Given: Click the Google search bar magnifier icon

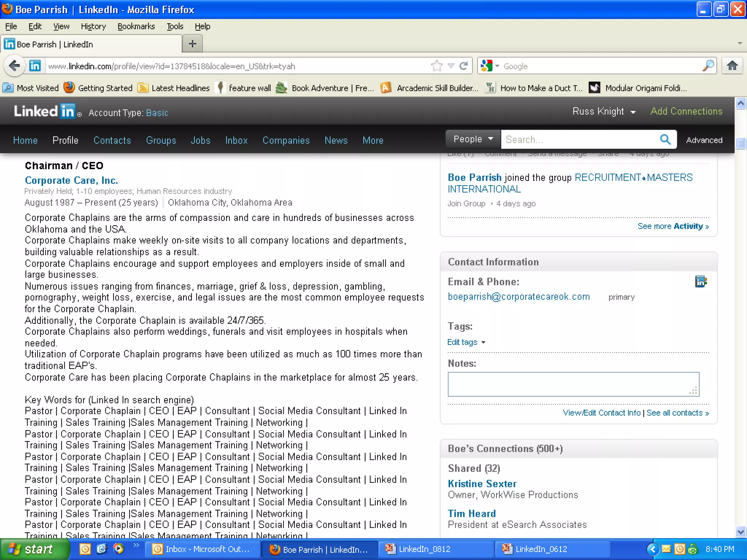Looking at the screenshot, I should point(708,66).
